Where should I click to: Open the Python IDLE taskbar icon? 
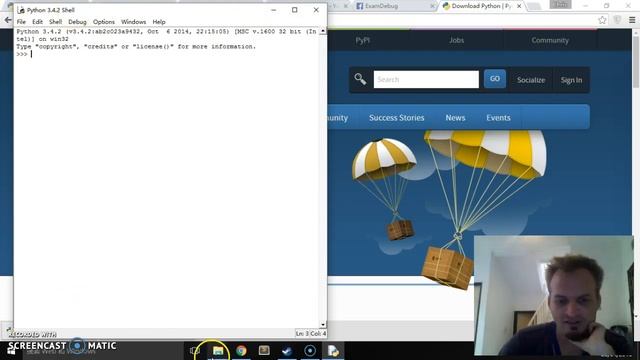[x=333, y=351]
